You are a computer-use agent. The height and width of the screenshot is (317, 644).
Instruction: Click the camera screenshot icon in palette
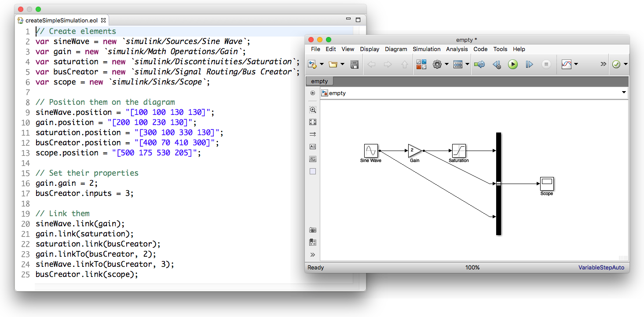(313, 230)
